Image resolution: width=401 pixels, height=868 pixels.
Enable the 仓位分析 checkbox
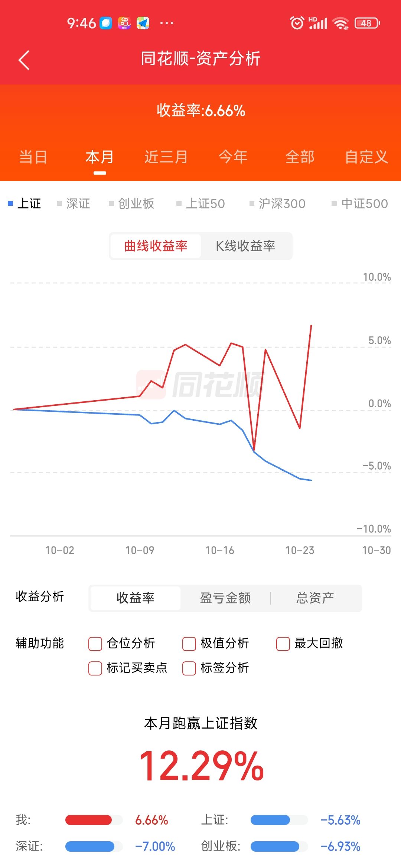(x=95, y=644)
